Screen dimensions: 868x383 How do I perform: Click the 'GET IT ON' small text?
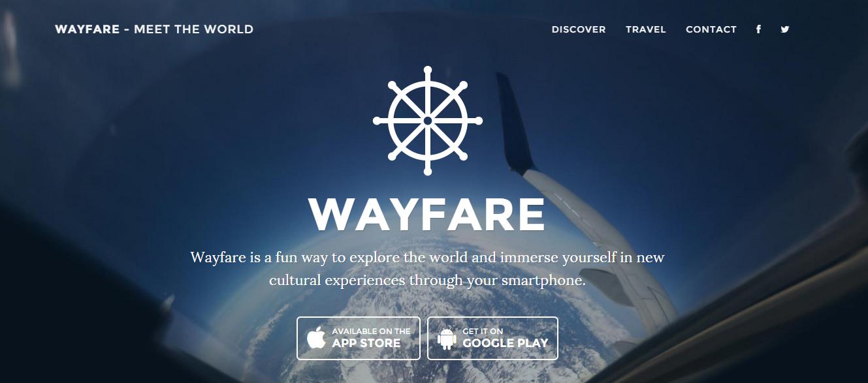[x=483, y=331]
